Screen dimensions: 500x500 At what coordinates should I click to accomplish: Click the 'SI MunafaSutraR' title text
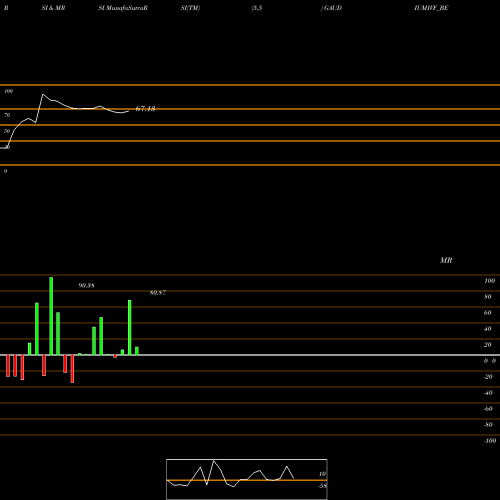coord(123,8)
